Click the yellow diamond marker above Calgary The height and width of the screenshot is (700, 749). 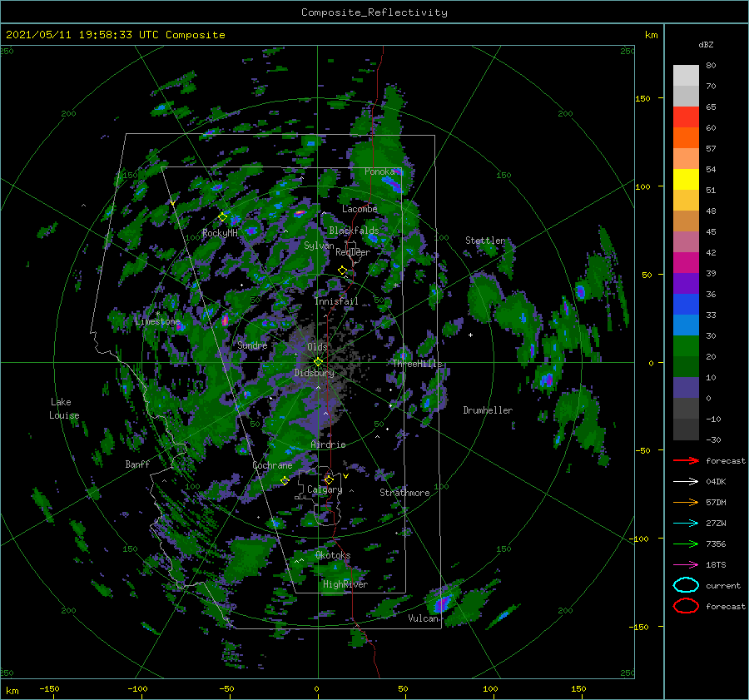pyautogui.click(x=329, y=479)
